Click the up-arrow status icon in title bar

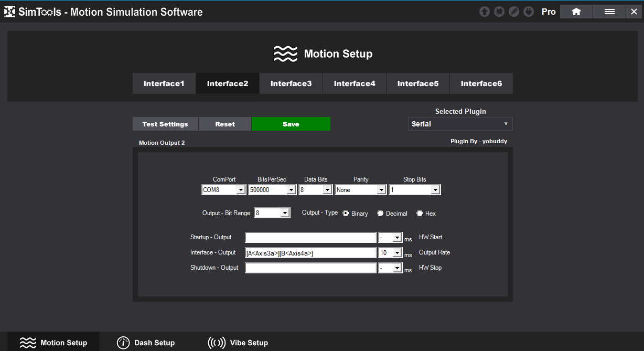tap(485, 12)
